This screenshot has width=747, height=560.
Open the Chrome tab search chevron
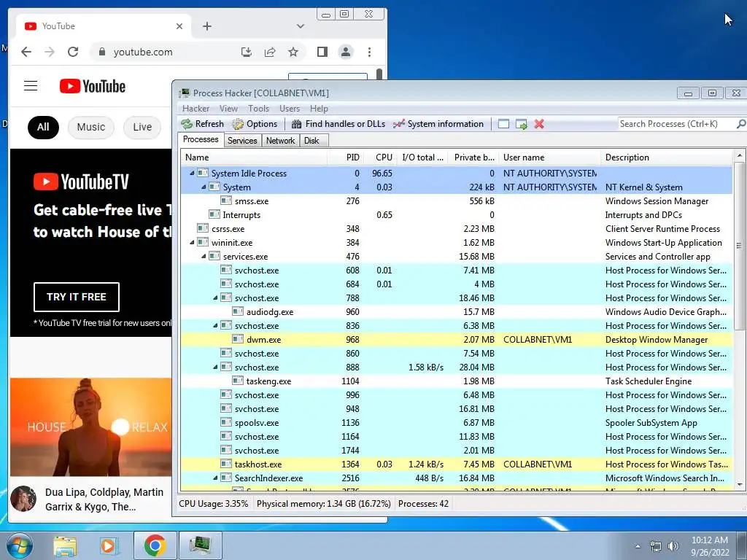pyautogui.click(x=300, y=26)
